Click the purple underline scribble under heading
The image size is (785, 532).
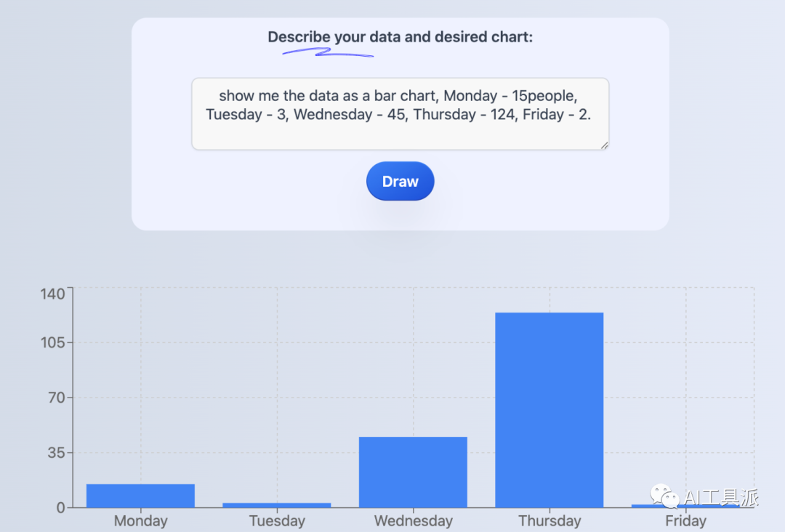(328, 52)
